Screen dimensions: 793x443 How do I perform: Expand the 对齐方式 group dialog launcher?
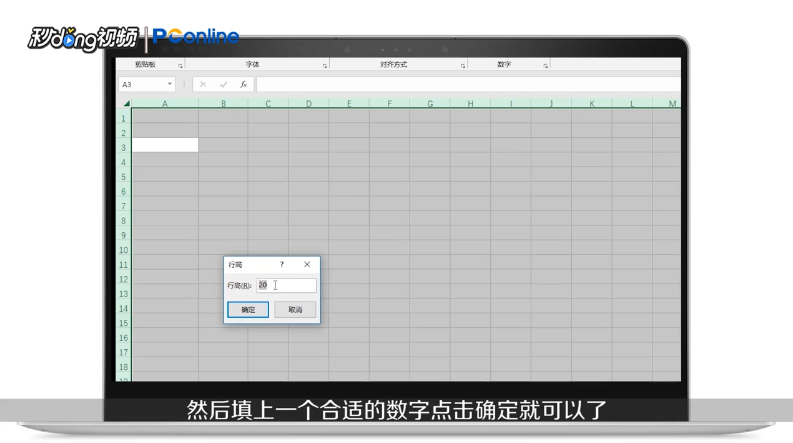tap(463, 66)
